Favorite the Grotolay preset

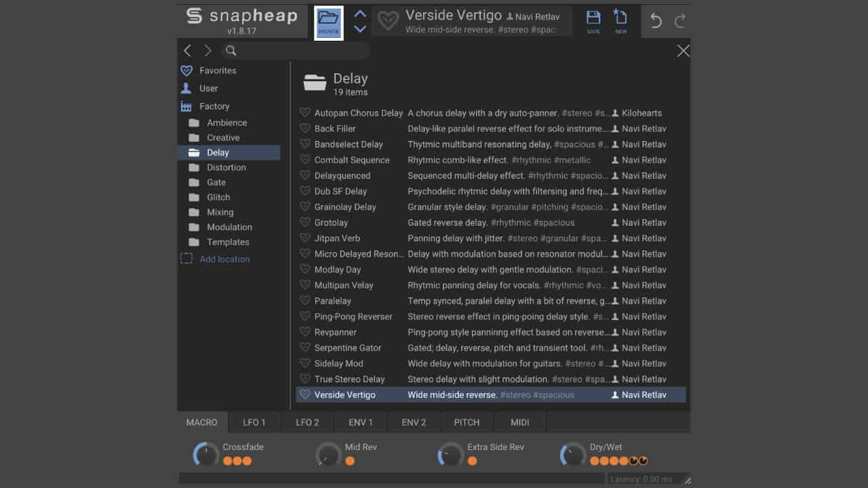(306, 222)
